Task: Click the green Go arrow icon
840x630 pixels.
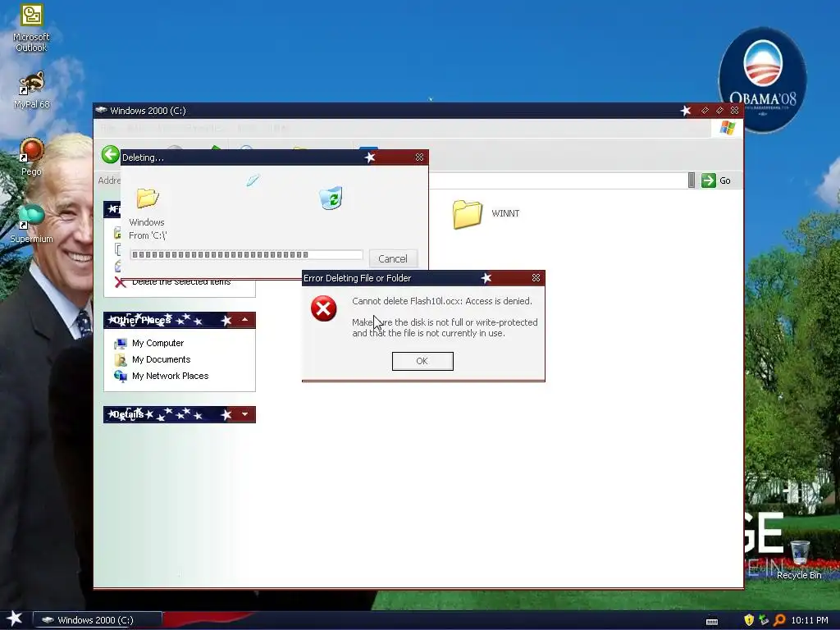Action: tap(708, 180)
